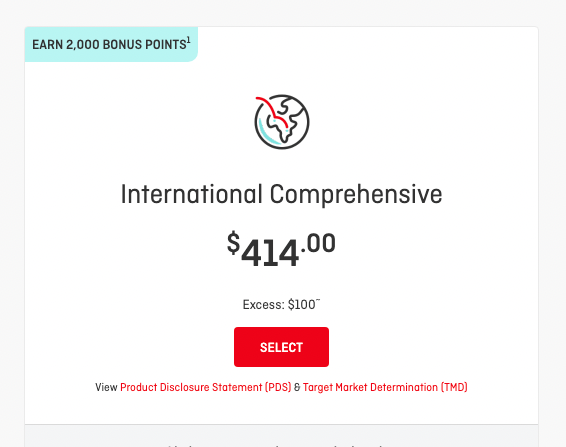This screenshot has width=566, height=447.
Task: Click the International Comprehensive heading
Action: (x=281, y=194)
